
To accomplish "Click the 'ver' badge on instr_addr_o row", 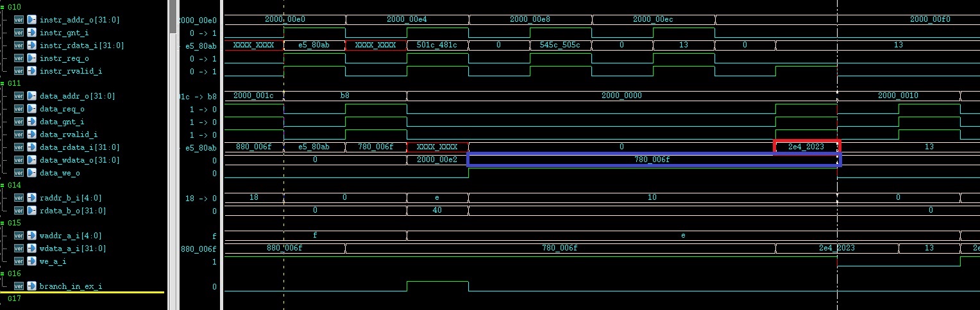I will click(19, 20).
